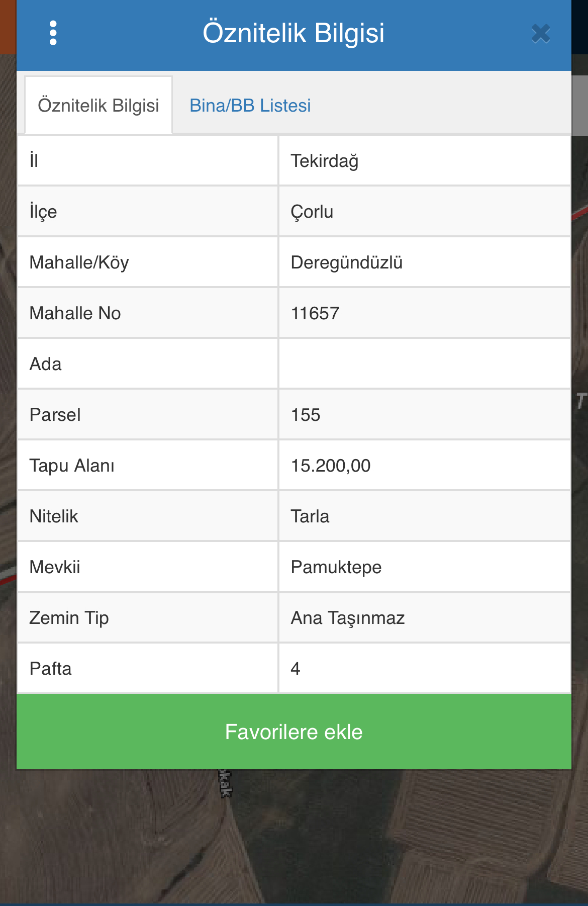This screenshot has height=906, width=588.
Task: Click the Mahalle/Köy row label
Action: 79,262
